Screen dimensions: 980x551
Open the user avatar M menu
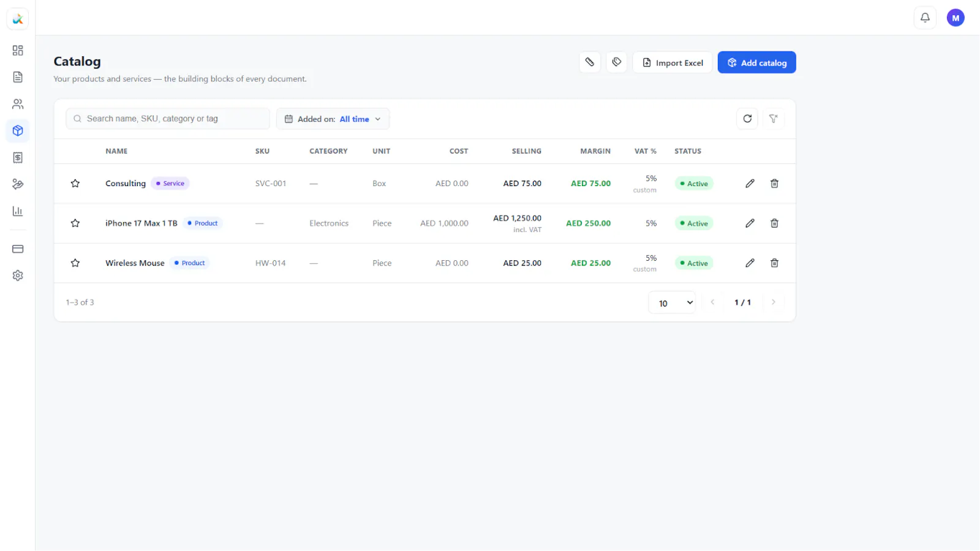(x=956, y=18)
